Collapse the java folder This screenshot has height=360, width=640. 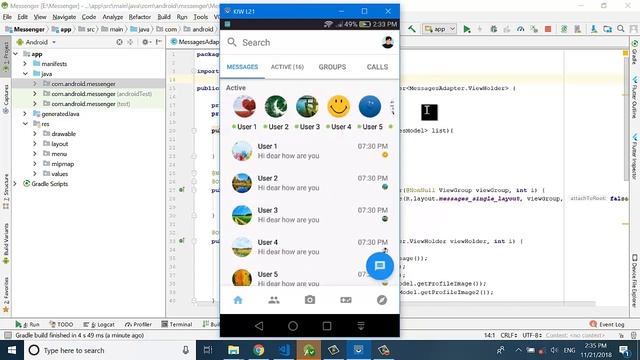pos(25,74)
